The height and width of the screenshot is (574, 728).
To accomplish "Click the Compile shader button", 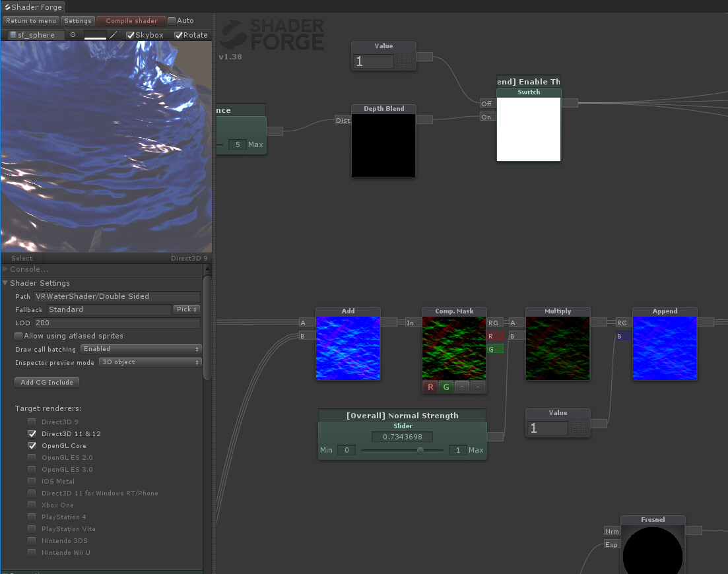I will point(131,20).
